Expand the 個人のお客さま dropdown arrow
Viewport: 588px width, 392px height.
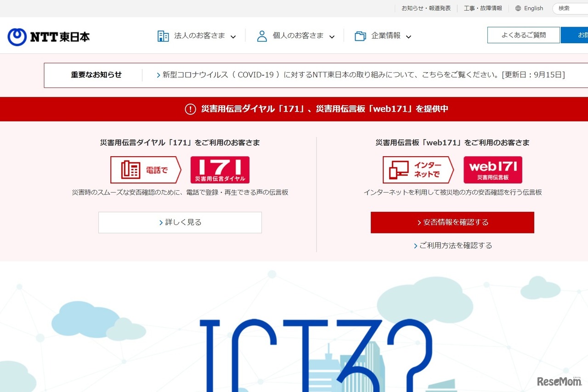(332, 37)
